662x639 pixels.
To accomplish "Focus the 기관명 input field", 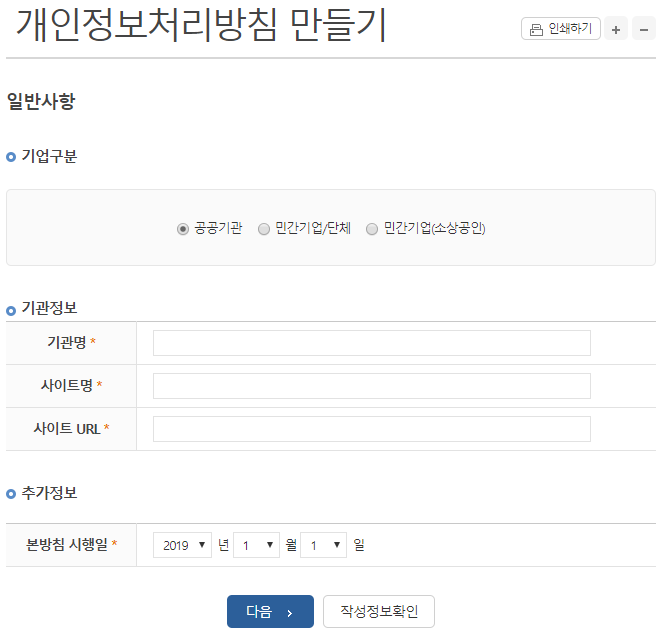I will point(372,343).
